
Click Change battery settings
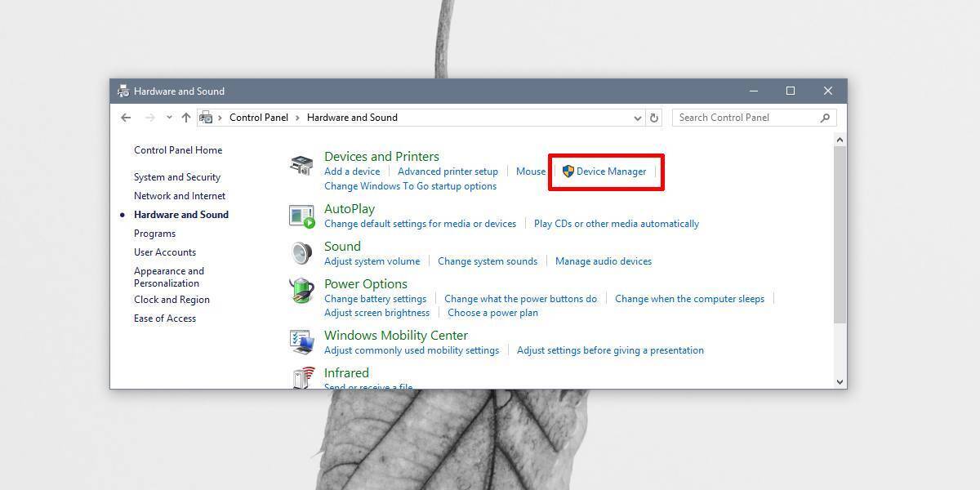pos(376,298)
